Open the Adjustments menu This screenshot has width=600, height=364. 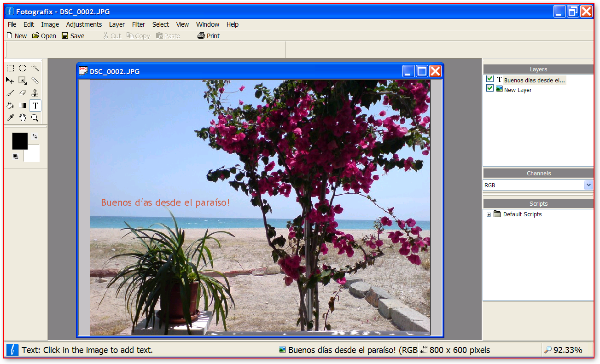[x=84, y=24]
